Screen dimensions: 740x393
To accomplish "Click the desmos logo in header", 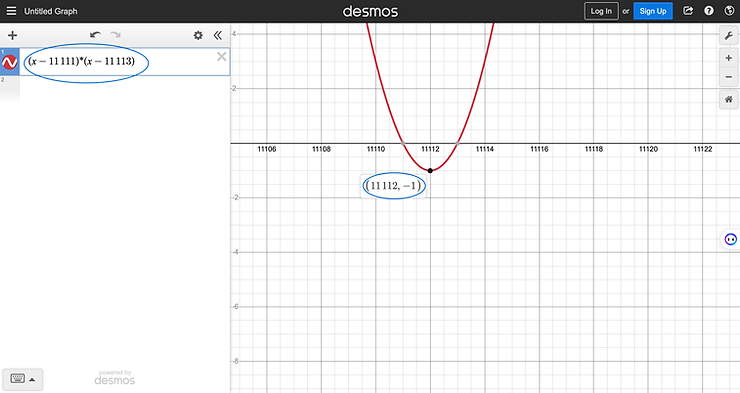I will 370,11.
